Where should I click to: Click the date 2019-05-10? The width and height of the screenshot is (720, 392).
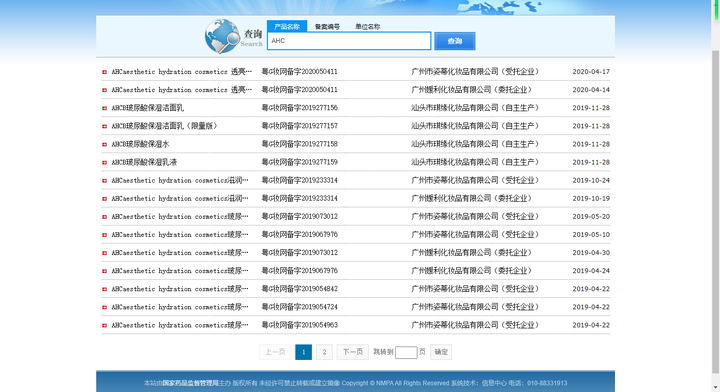[591, 235]
